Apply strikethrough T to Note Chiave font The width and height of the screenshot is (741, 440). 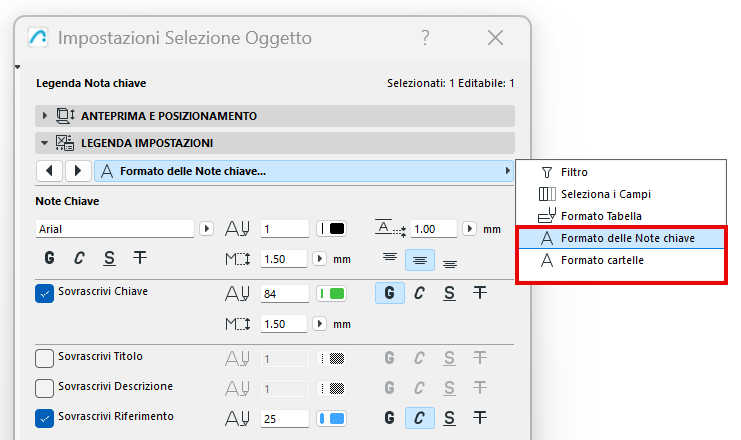[x=139, y=258]
